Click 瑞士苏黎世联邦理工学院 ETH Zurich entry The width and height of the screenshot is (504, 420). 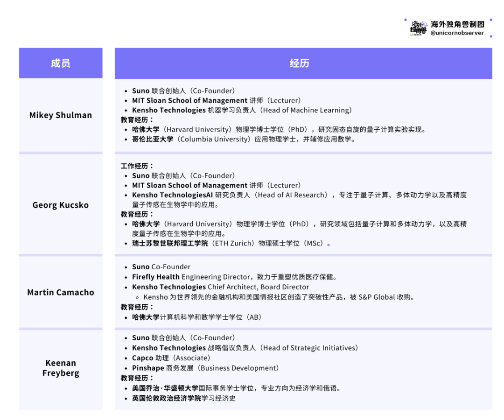coord(231,243)
